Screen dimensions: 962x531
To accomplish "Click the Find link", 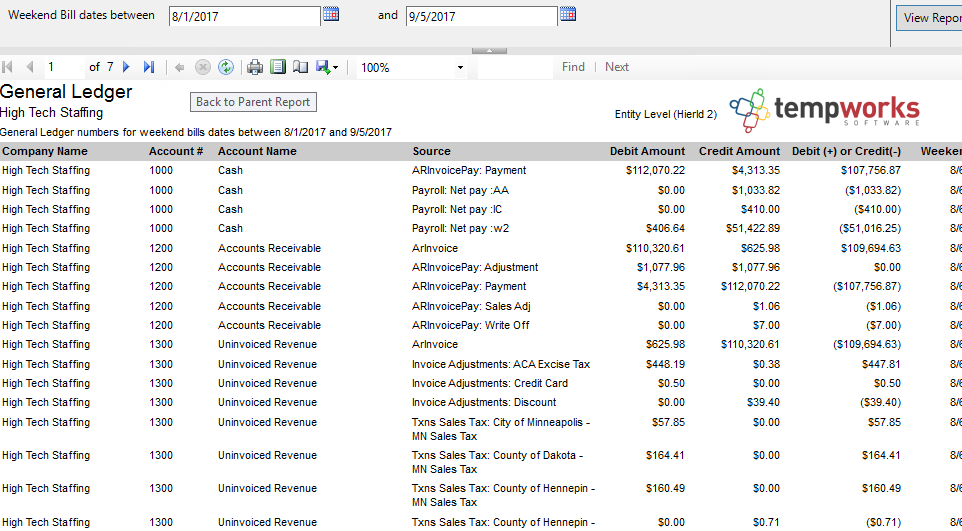I will (x=573, y=67).
